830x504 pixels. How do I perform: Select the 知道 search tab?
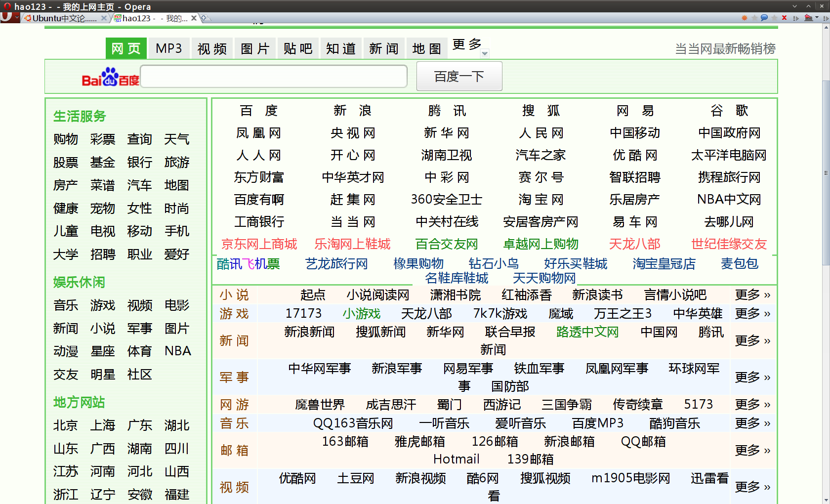pos(341,48)
